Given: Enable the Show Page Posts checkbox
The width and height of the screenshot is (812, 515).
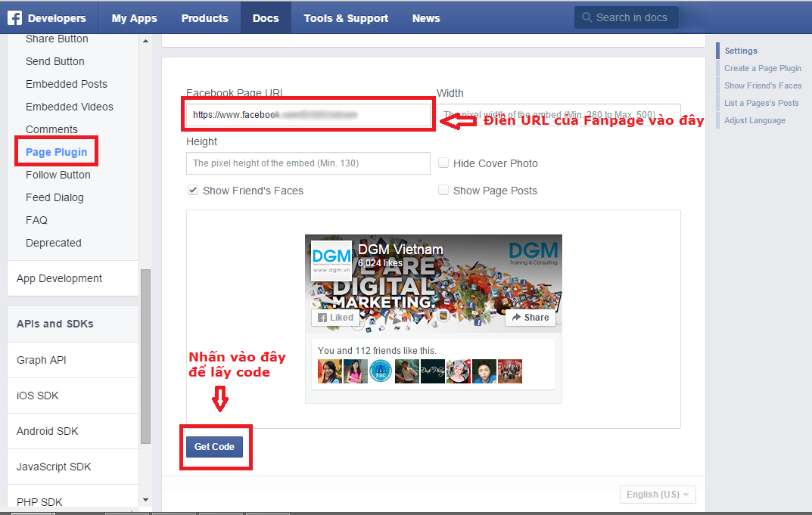Looking at the screenshot, I should click(x=443, y=190).
